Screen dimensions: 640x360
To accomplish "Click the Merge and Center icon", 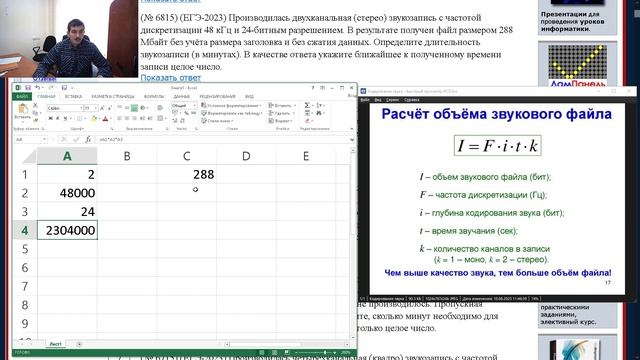I will [160, 118].
